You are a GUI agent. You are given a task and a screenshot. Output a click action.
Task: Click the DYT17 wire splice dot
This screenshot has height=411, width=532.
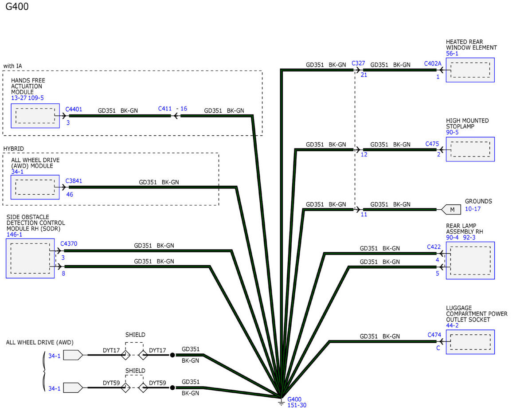(172, 355)
